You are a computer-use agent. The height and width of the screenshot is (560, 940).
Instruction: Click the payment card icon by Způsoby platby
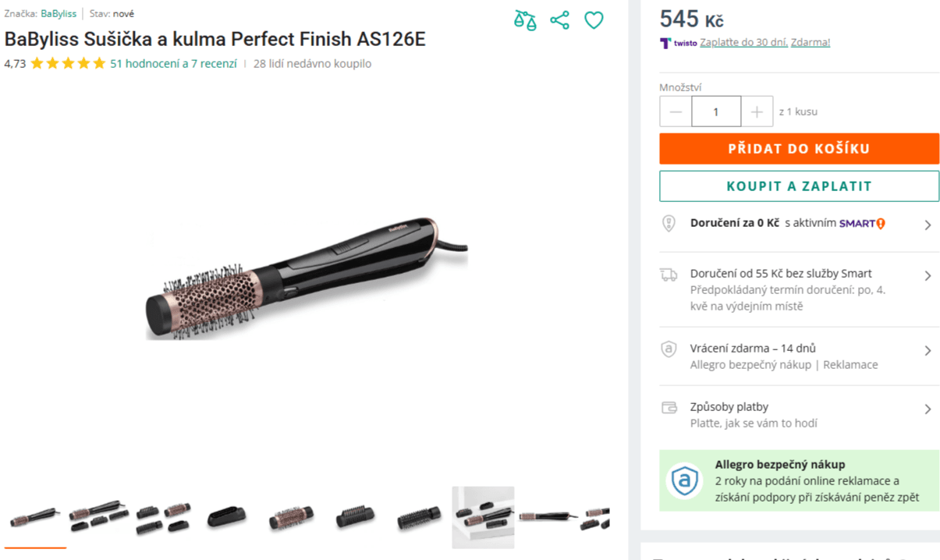coord(669,408)
